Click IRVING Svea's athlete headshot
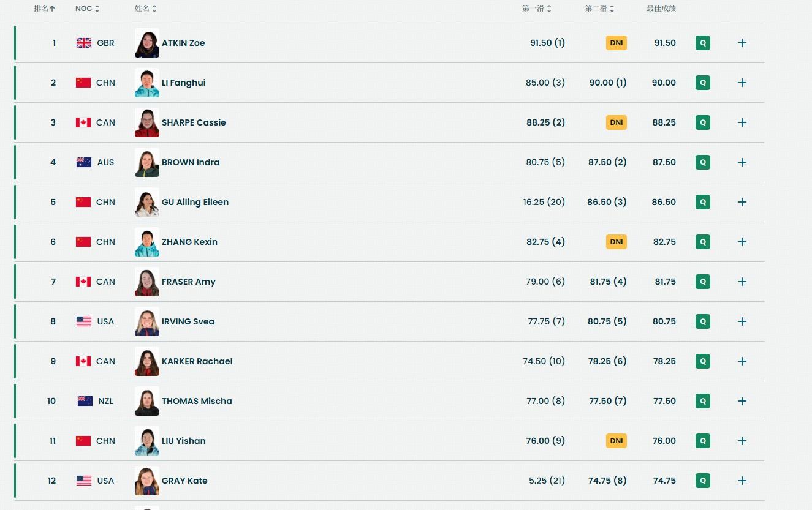This screenshot has height=510, width=812. click(147, 321)
